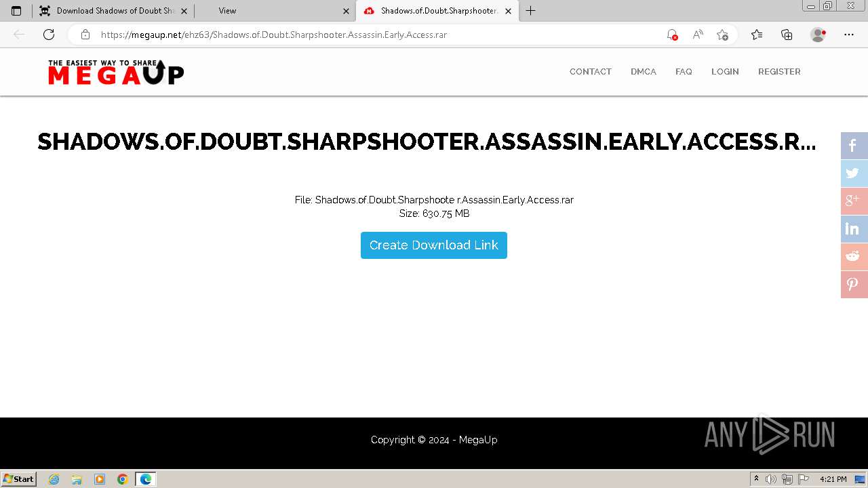View site information lock icon
This screenshot has height=488, width=868.
(85, 35)
